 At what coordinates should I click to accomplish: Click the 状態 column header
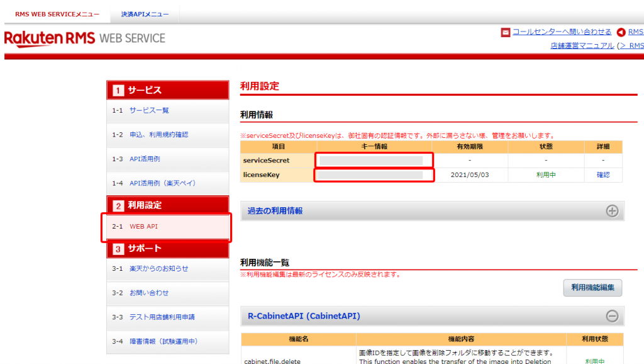546,147
